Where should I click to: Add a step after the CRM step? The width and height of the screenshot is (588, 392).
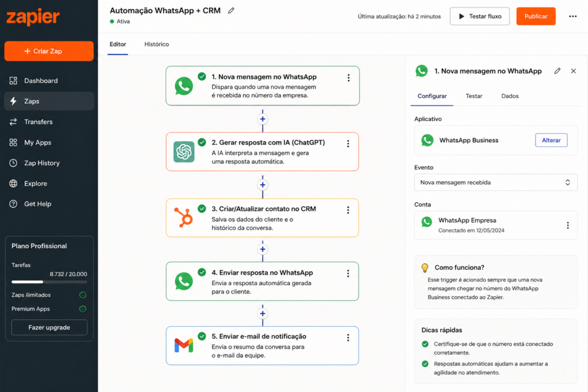(x=262, y=249)
